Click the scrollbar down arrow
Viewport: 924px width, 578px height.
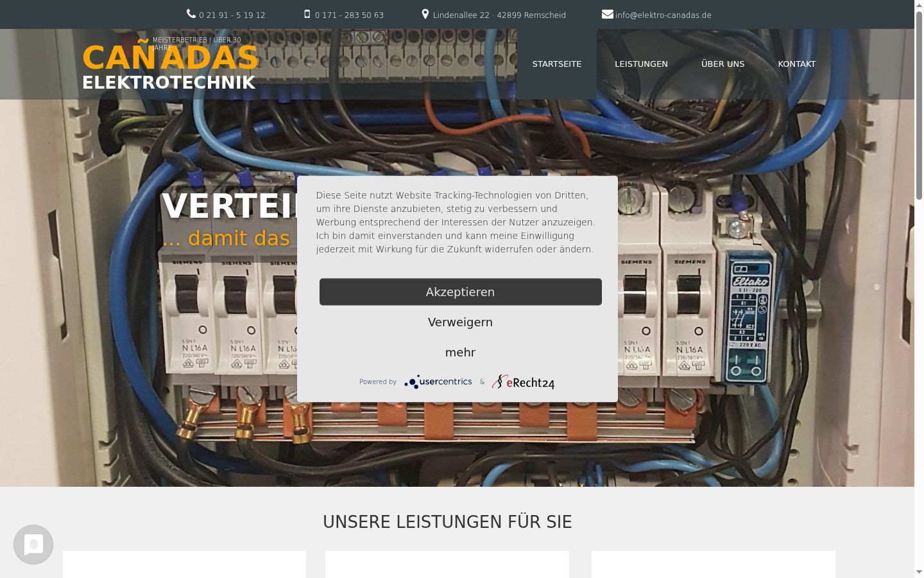[919, 572]
